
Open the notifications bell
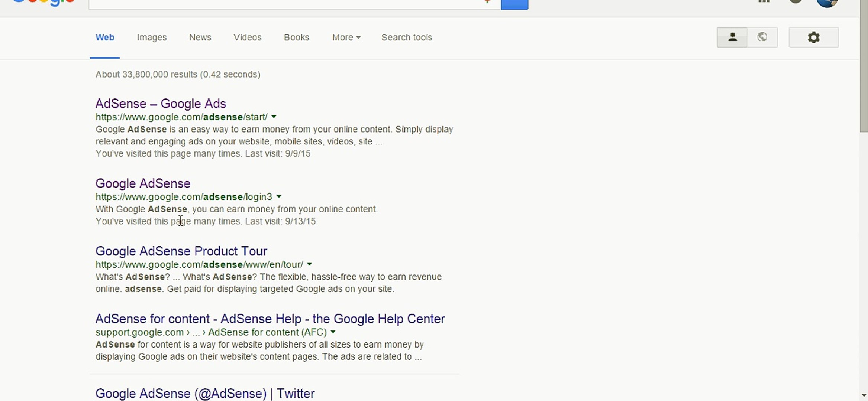(795, 1)
